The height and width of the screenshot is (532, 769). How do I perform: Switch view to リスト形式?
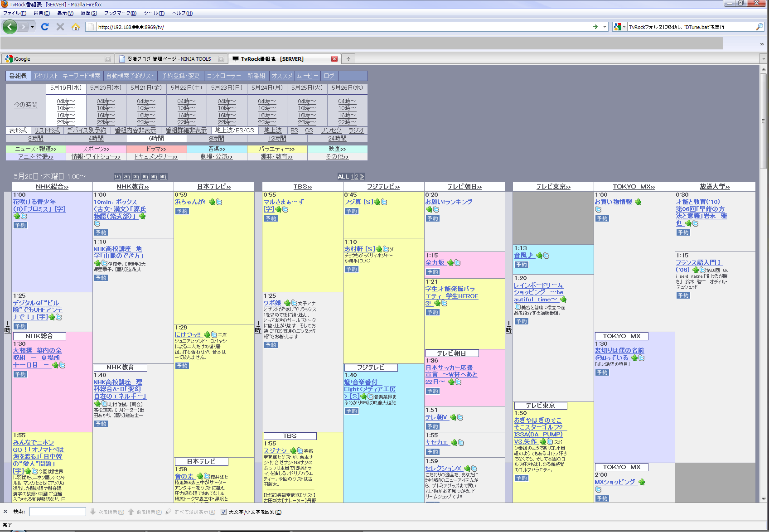[47, 130]
